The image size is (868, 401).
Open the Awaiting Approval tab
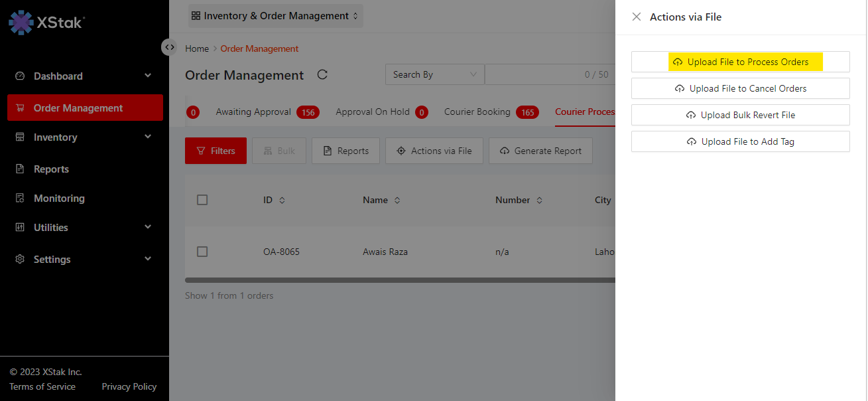pos(253,112)
